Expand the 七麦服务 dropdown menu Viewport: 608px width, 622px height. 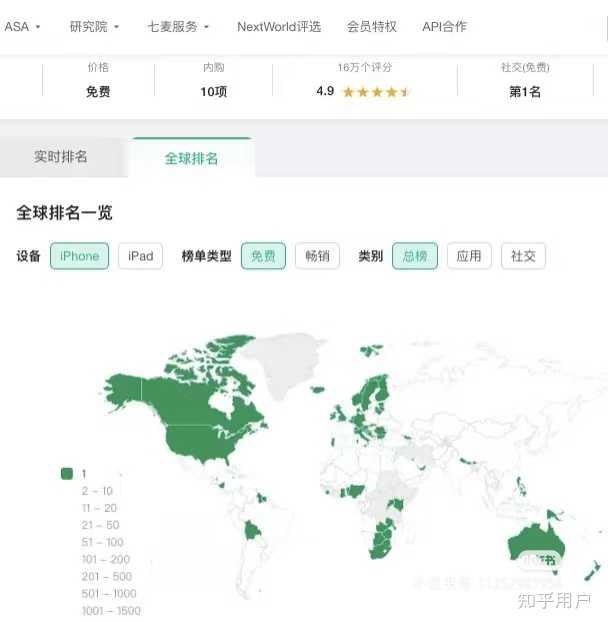click(x=178, y=27)
